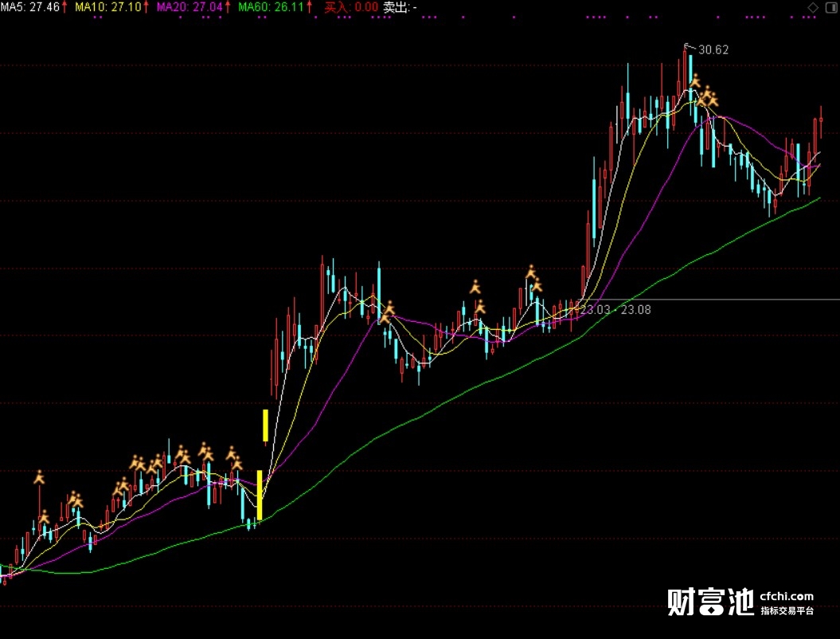Image resolution: width=840 pixels, height=639 pixels.
Task: Click the 30.62 highest price annotation
Action: (713, 50)
